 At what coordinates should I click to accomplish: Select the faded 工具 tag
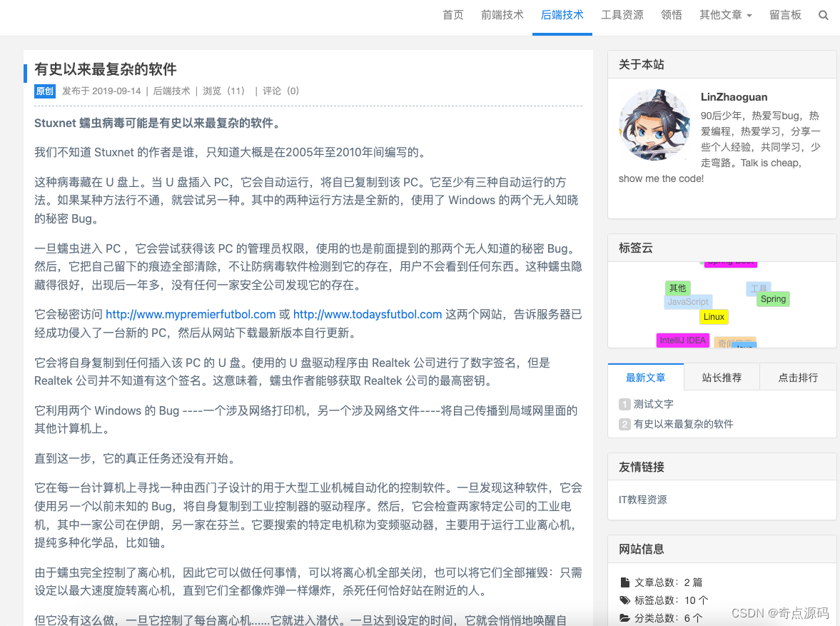[759, 287]
